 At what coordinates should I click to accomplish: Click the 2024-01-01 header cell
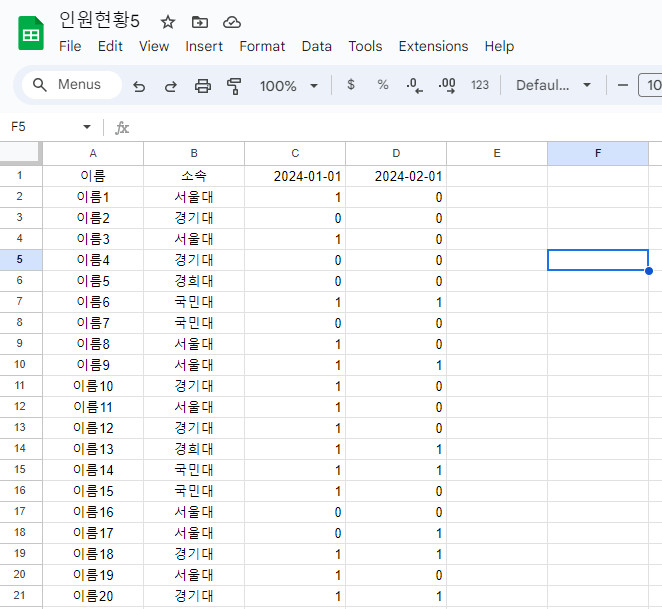point(295,176)
